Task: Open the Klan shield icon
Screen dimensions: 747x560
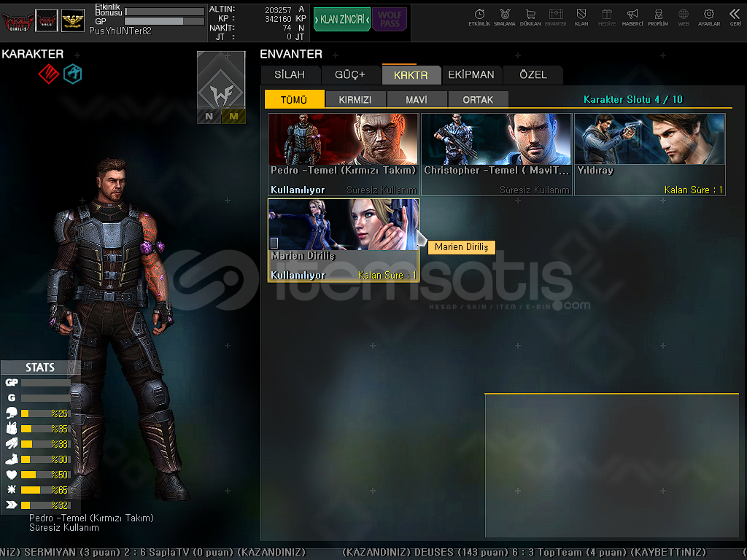Action: [x=581, y=17]
